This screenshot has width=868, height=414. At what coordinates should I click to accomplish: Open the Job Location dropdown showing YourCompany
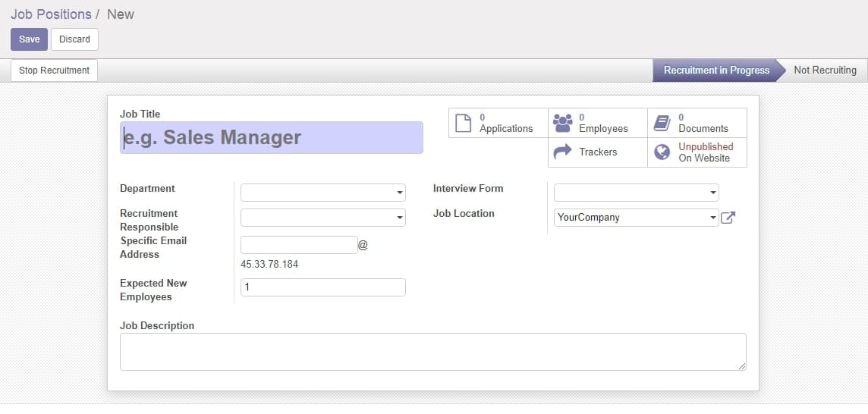[x=636, y=218]
